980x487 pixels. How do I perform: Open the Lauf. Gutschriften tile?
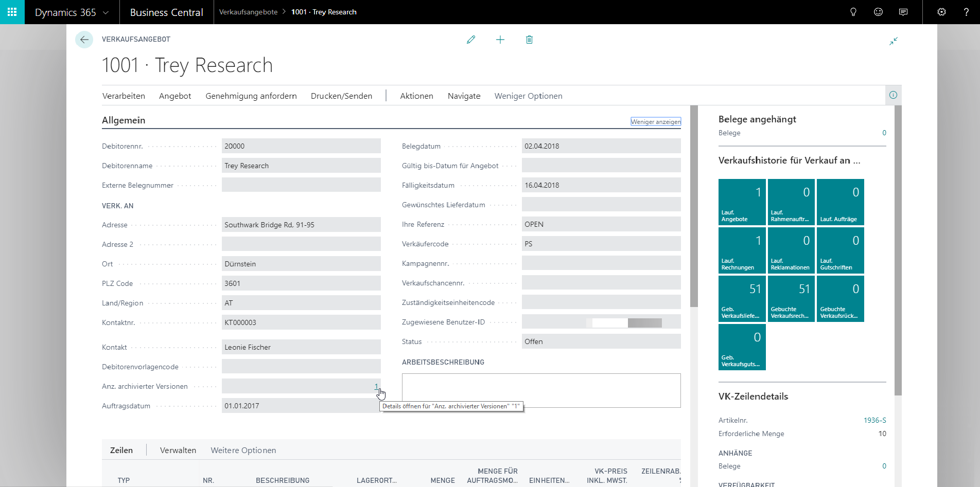click(x=841, y=250)
